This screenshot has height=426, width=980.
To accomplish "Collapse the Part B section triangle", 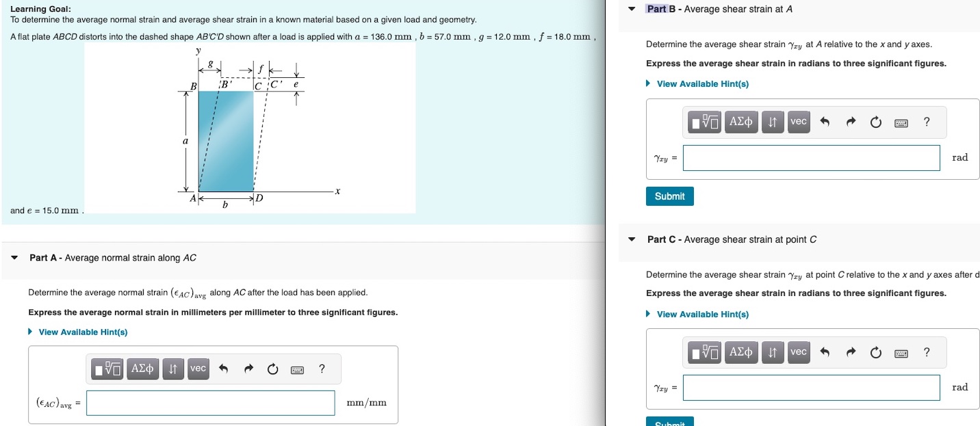I will [x=631, y=9].
